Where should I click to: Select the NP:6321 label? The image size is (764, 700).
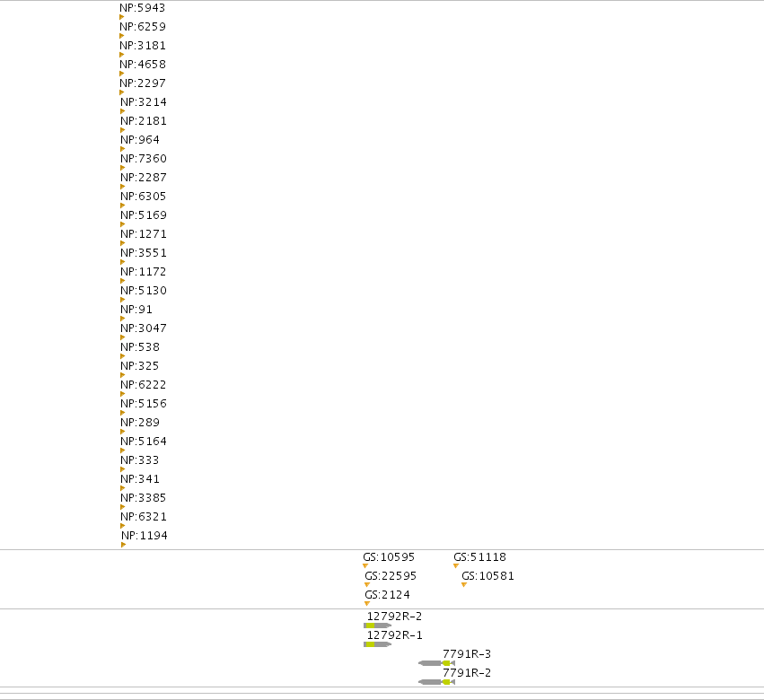(x=144, y=517)
